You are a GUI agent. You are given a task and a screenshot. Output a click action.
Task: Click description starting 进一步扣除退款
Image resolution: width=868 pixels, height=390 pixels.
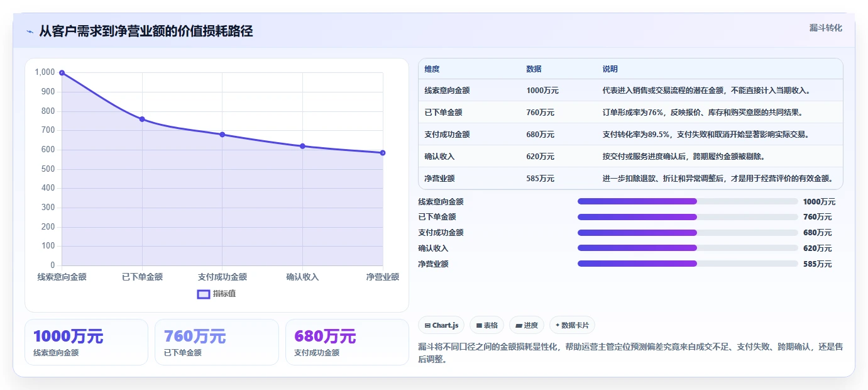click(718, 179)
